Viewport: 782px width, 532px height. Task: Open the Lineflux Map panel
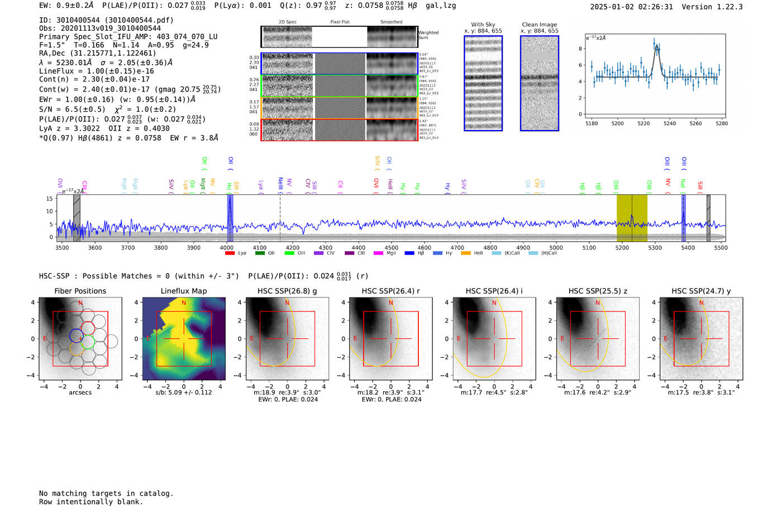184,338
